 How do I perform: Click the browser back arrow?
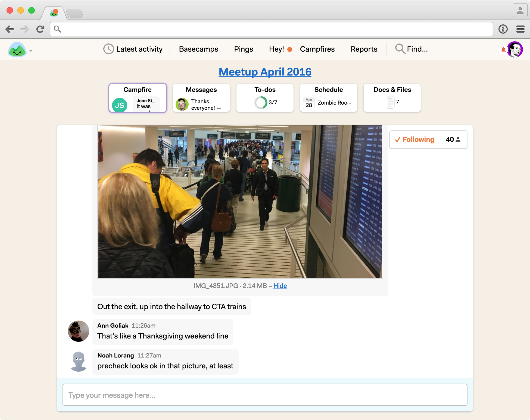[x=10, y=29]
